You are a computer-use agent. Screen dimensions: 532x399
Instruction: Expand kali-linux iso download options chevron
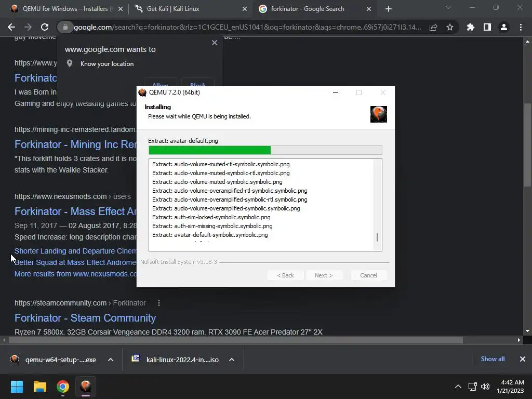232,360
